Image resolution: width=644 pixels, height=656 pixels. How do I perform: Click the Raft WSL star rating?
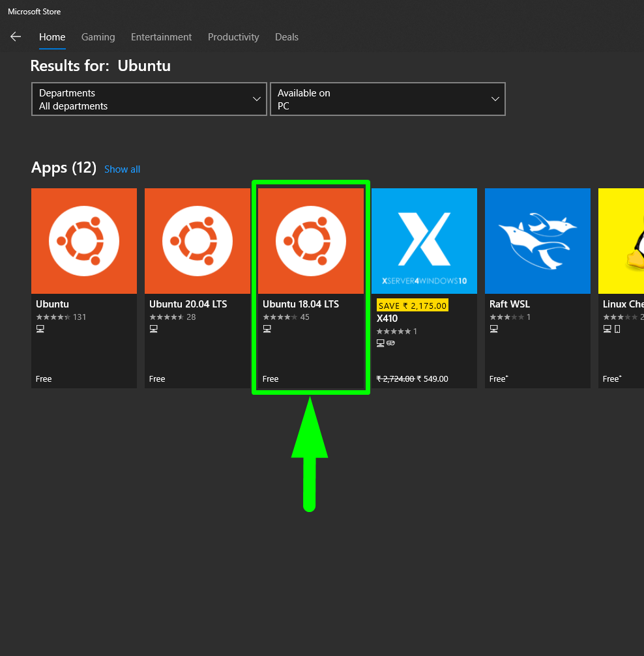(510, 317)
